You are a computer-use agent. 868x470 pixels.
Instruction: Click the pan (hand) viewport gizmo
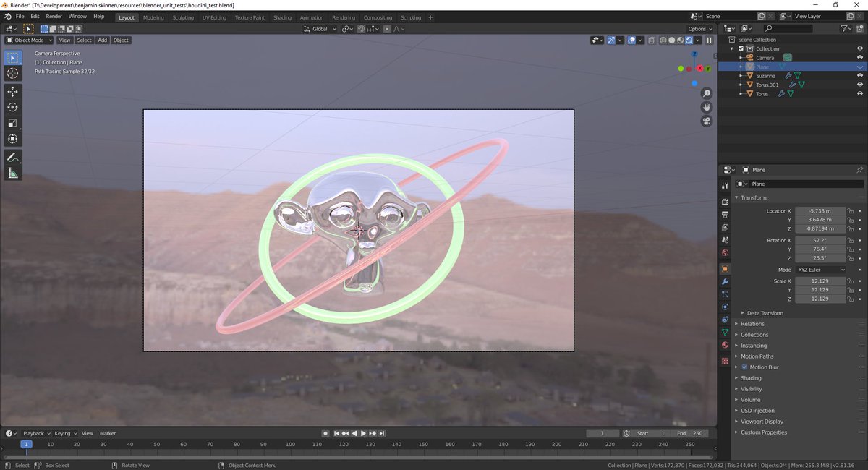707,107
